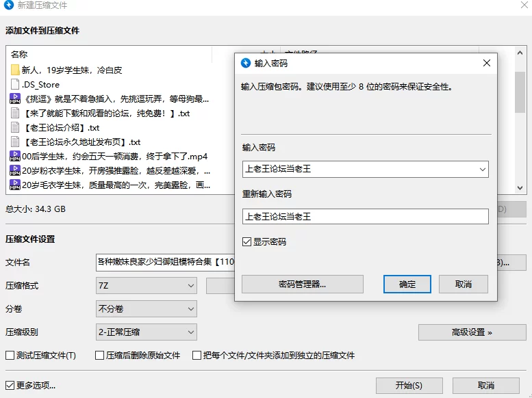Click the 【老王论坛介绍】.txt document icon
The width and height of the screenshot is (532, 398).
pos(15,127)
